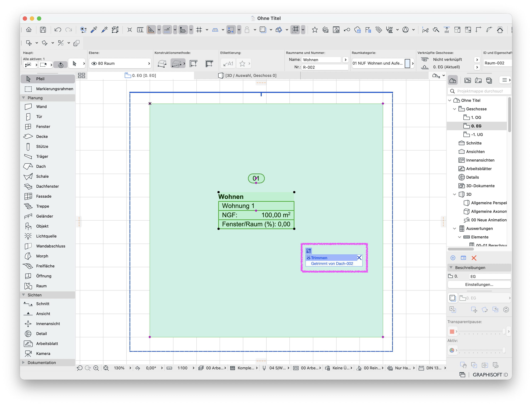Toggle the grid snap icon in toolbar
This screenshot has width=532, height=406.
coord(199,30)
